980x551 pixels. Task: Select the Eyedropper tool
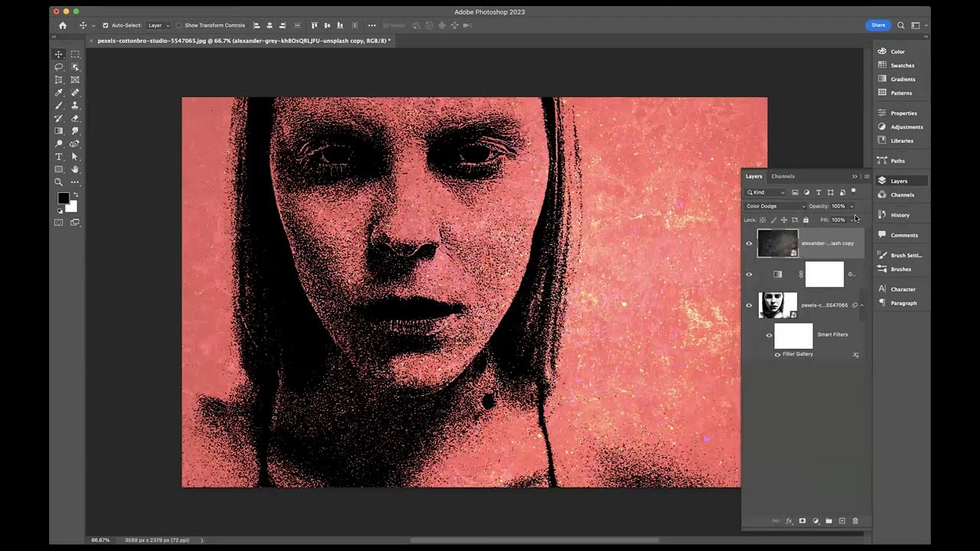tap(58, 93)
